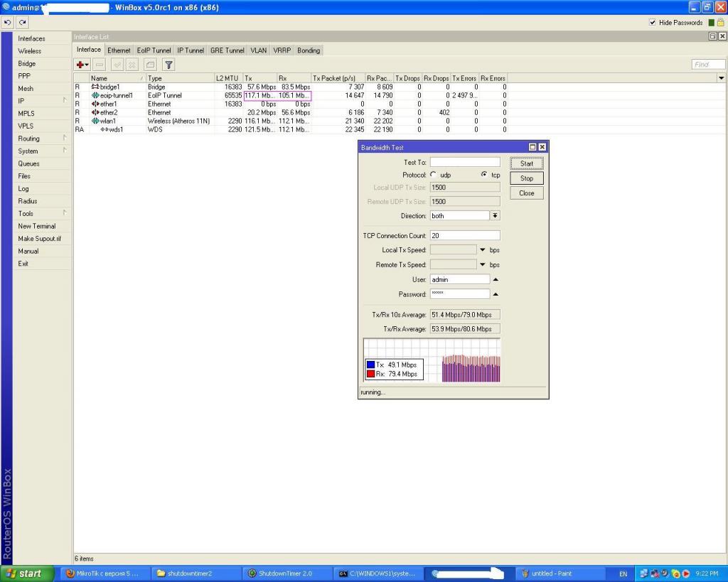Switch to the EoIP Tunnel tab
728x582 pixels.
pyautogui.click(x=154, y=50)
